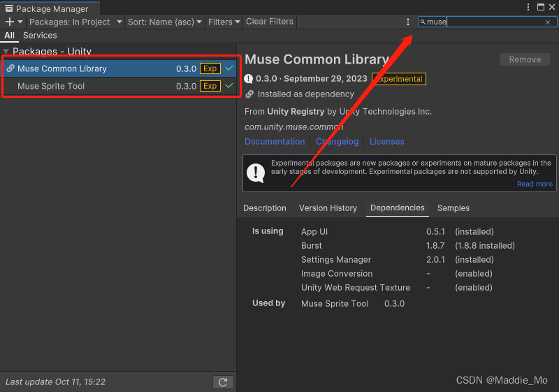Click Image Conversion dependency entry
Screen dimensions: 559x392
point(337,274)
